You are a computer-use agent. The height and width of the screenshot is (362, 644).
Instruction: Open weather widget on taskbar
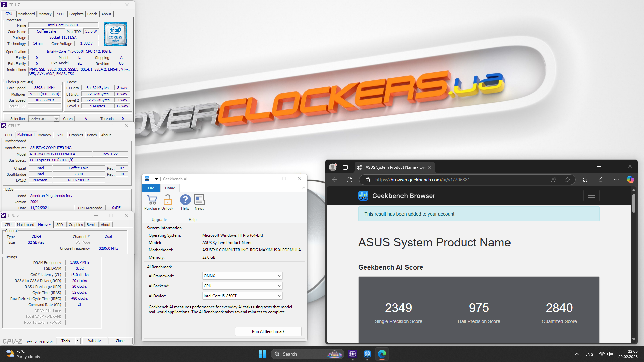click(23, 354)
